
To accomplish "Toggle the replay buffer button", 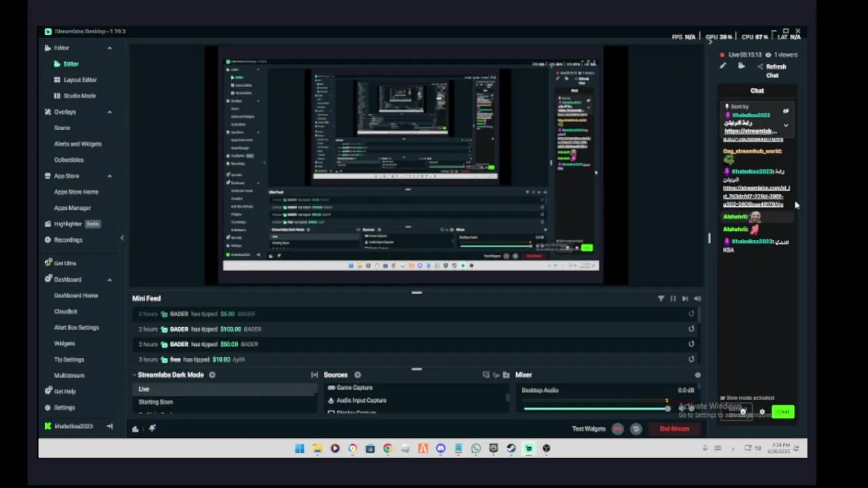I will (636, 428).
